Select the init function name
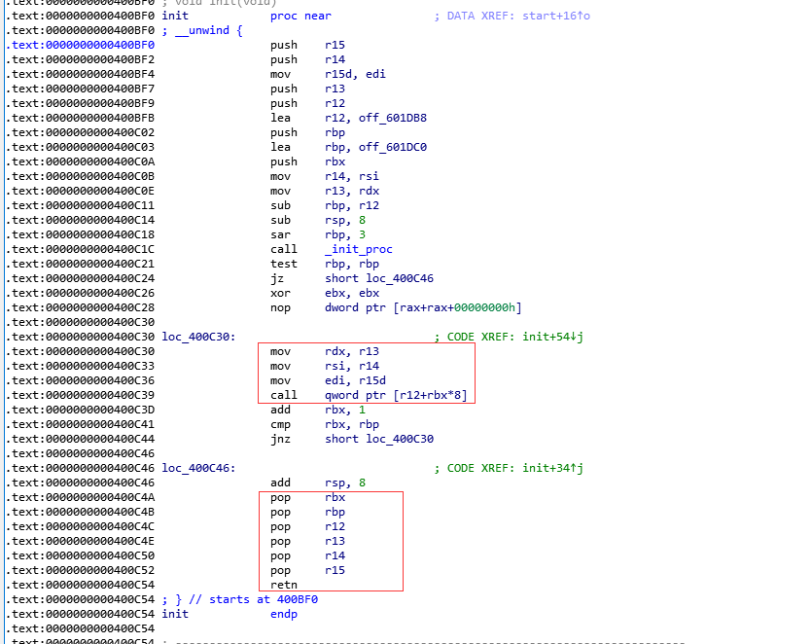Viewport: 812px width, 644px height. point(173,15)
